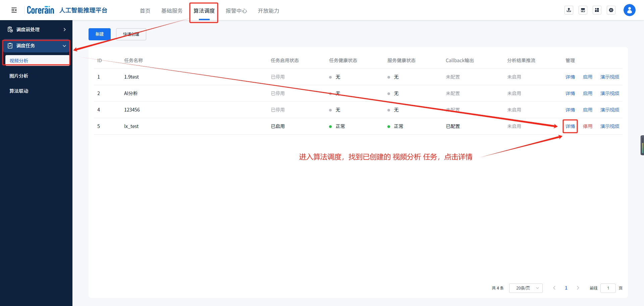Enable the 123456 task
644x306 pixels.
coord(587,110)
